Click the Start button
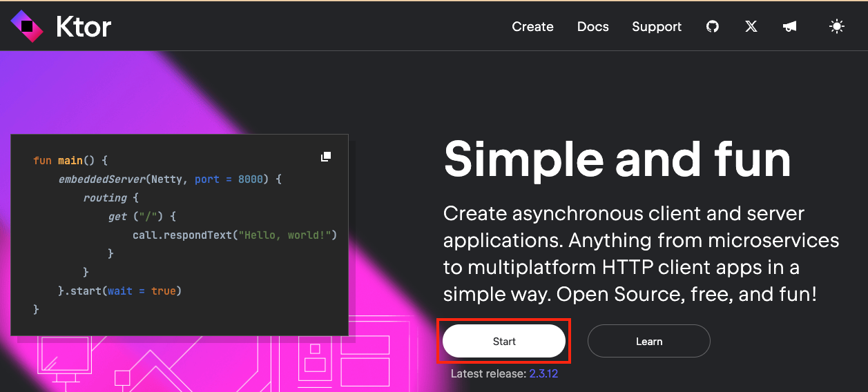 click(504, 341)
